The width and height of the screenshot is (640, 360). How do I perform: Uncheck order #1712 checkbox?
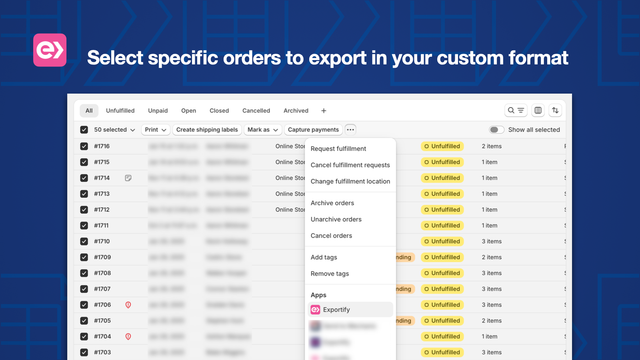click(x=84, y=210)
